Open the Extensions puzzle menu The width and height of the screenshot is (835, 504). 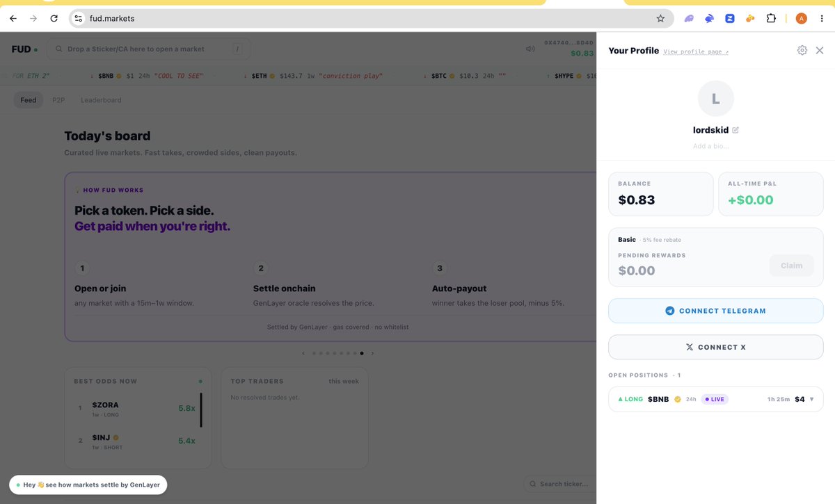[771, 19]
